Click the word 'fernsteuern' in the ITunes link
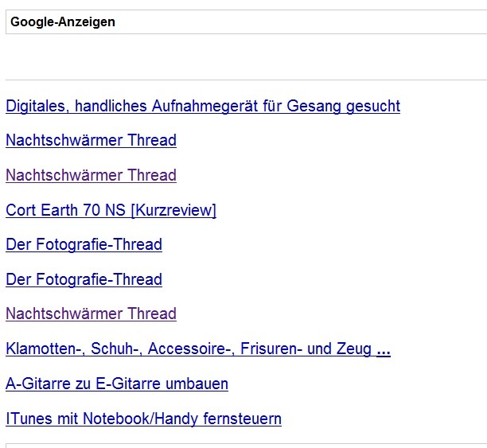 (242, 419)
